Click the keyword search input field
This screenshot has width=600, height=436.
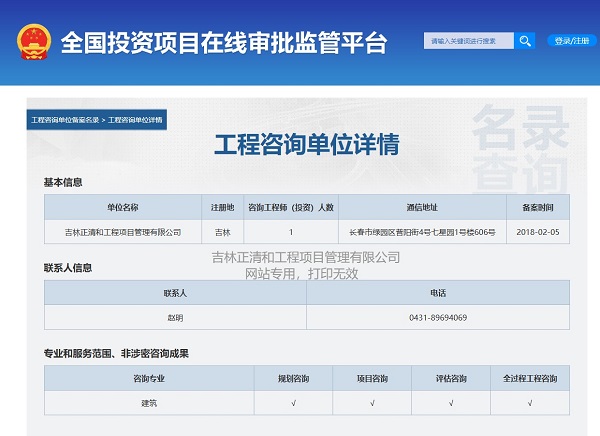468,41
